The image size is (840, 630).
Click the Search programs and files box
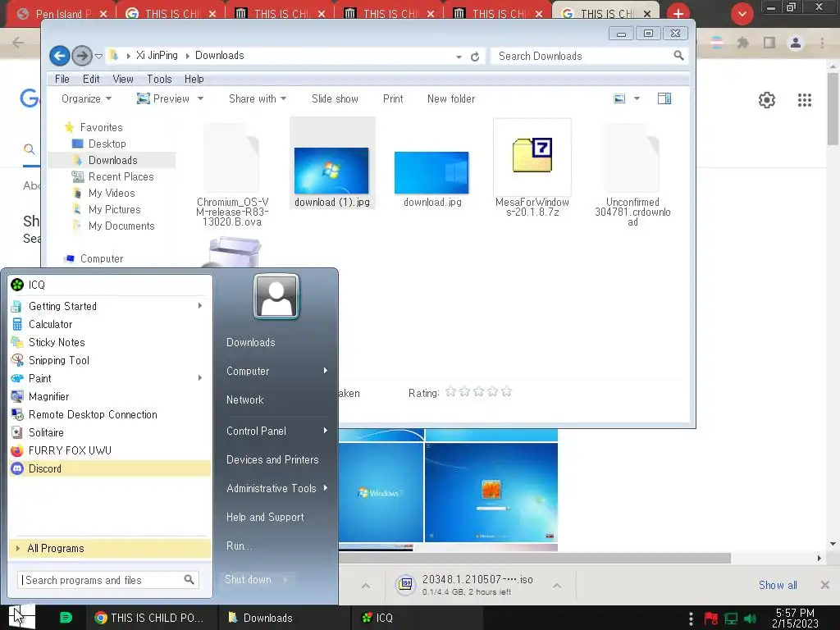point(107,580)
